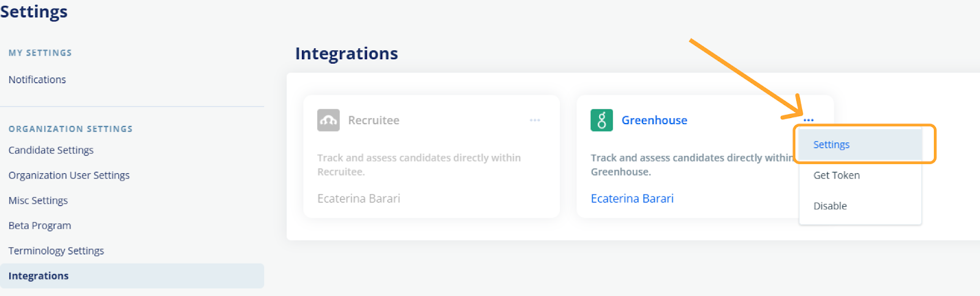
Task: Click Ecaterina Barari link under Greenhouse
Action: tap(632, 199)
